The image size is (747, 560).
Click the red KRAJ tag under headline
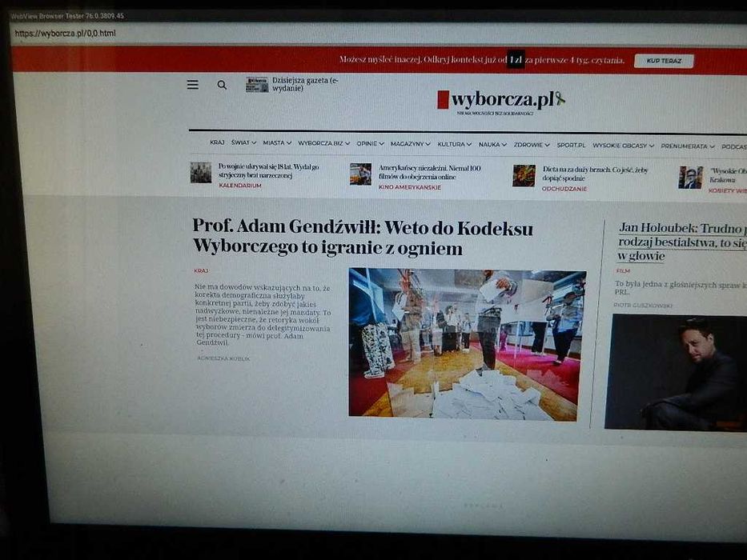click(x=201, y=270)
